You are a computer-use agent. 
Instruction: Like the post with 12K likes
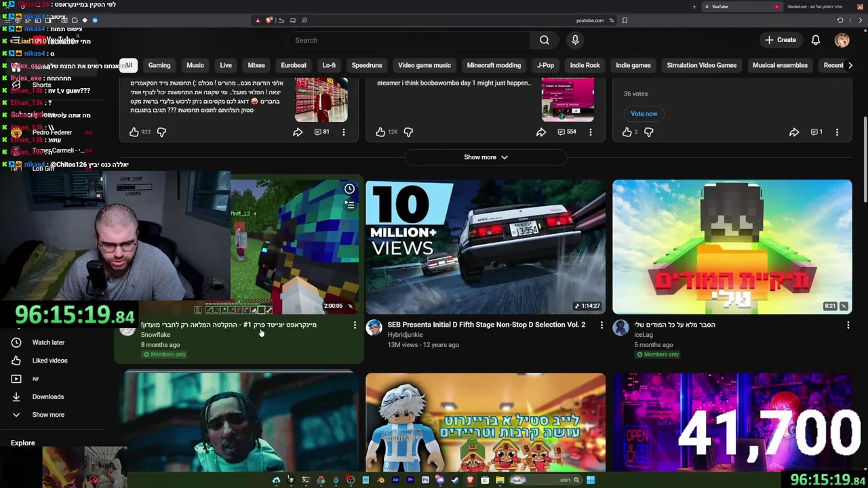(x=380, y=132)
